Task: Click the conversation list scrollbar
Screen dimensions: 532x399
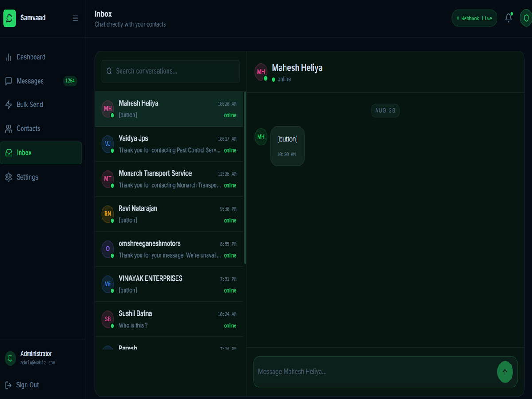Action: coord(245,178)
